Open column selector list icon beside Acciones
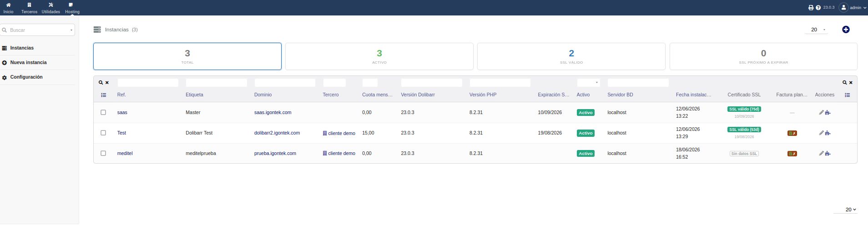This screenshot has height=235, width=868. [847, 95]
